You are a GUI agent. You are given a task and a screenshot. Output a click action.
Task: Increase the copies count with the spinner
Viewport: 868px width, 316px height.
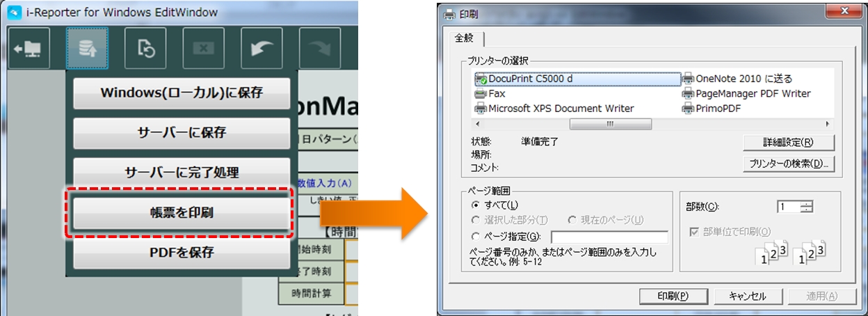806,203
